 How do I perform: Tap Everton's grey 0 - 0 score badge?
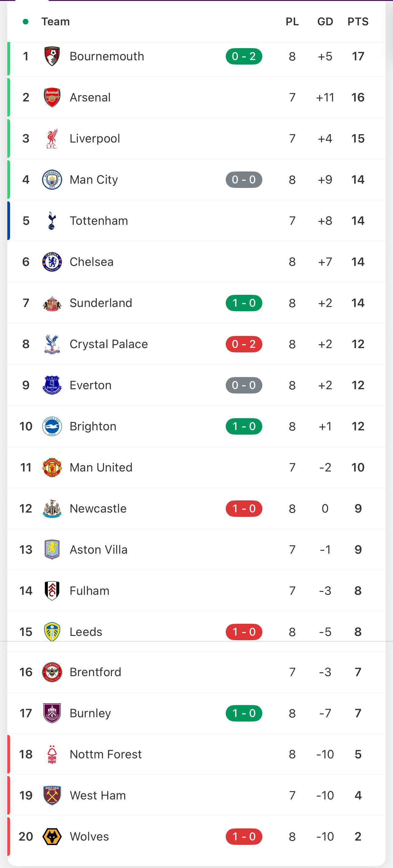pos(244,385)
